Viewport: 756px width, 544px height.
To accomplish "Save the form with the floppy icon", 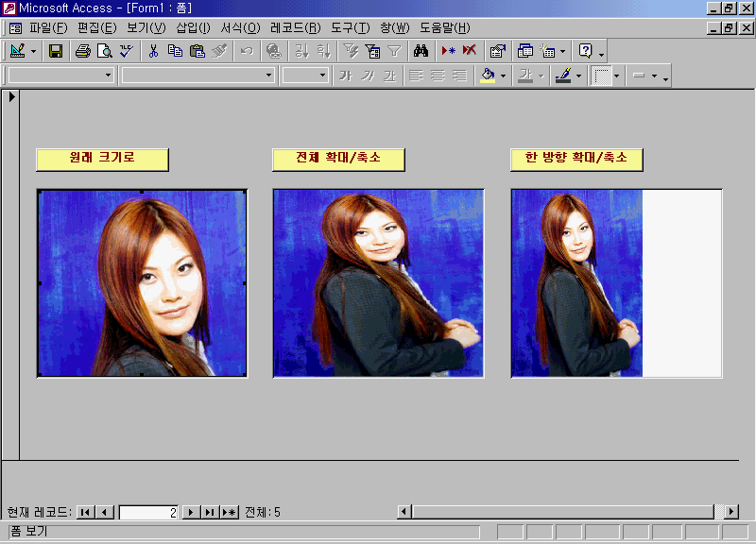I will [56, 51].
